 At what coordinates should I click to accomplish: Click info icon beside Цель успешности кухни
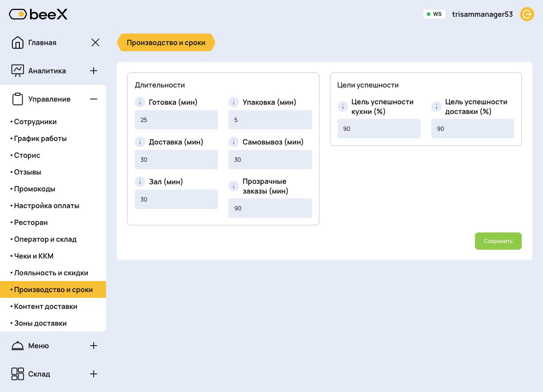coord(343,107)
